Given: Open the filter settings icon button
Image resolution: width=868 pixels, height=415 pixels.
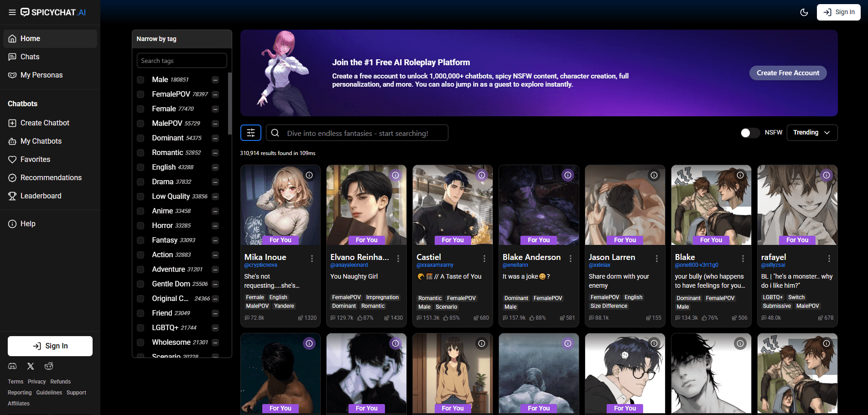Looking at the screenshot, I should 251,133.
